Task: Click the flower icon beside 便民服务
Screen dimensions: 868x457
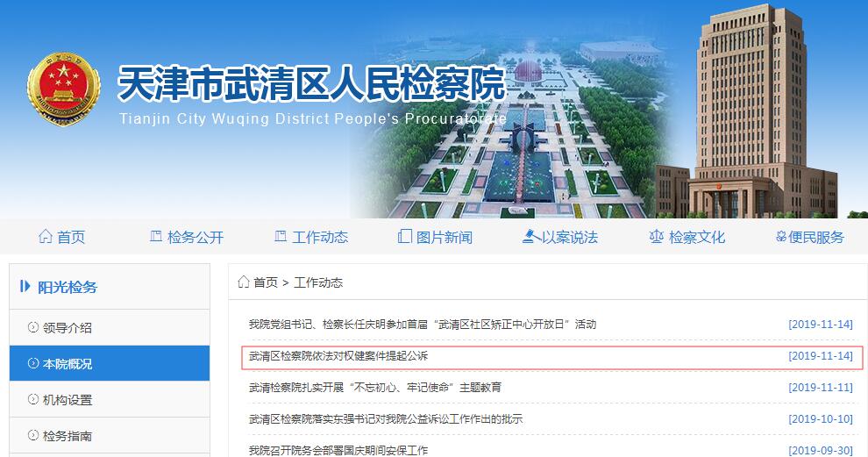Action: [781, 237]
